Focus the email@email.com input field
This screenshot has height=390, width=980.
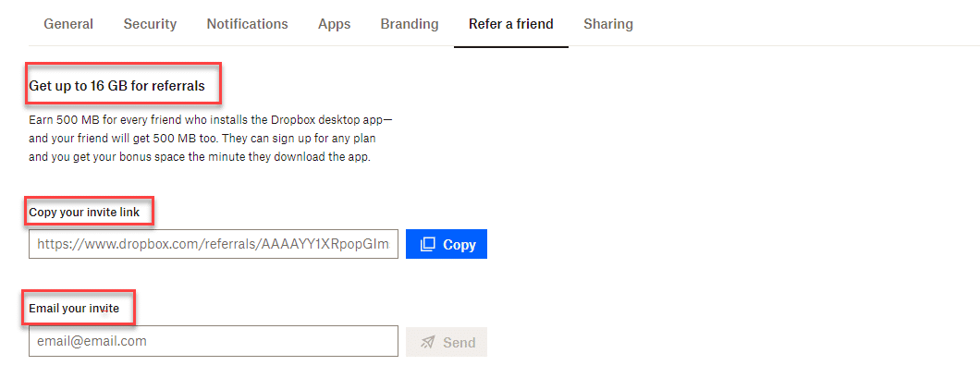point(214,341)
